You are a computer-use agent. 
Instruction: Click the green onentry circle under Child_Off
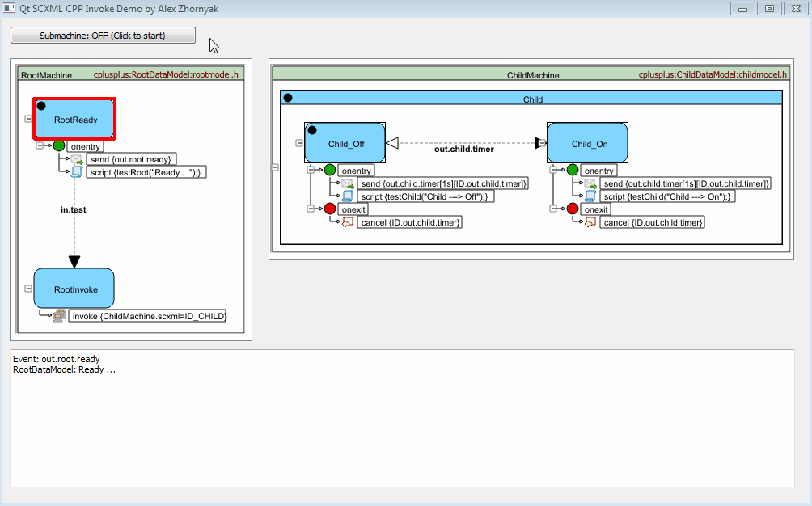(x=330, y=170)
